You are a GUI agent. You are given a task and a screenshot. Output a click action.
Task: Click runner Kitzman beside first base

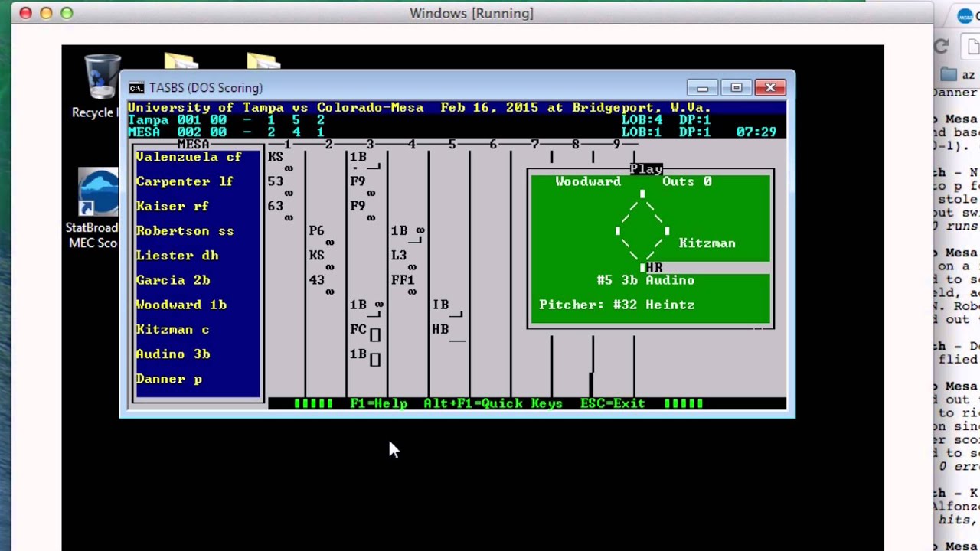[x=707, y=243]
